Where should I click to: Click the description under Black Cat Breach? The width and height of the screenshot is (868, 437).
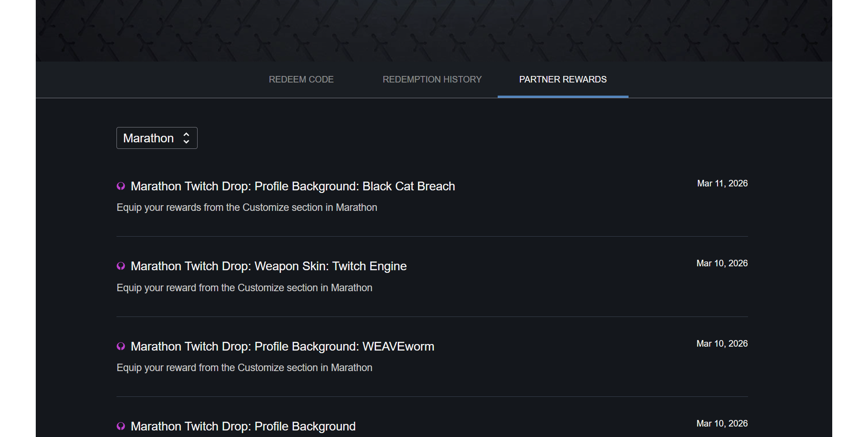click(246, 207)
